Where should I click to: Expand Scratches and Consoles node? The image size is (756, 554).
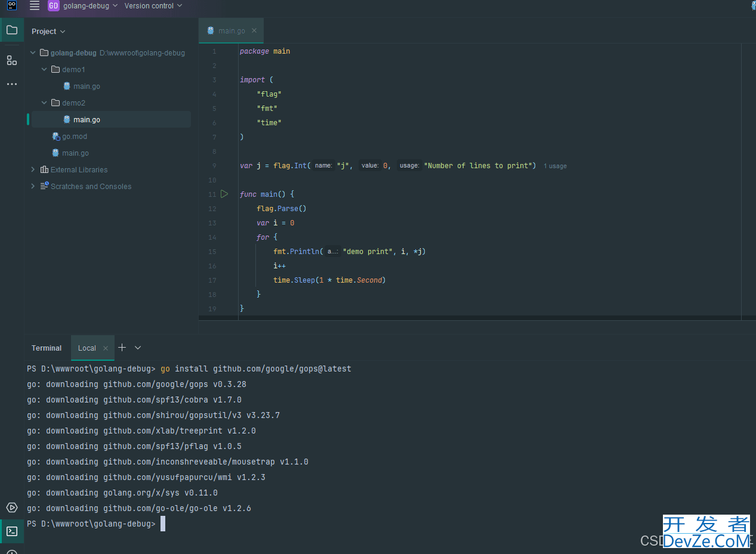tap(33, 186)
